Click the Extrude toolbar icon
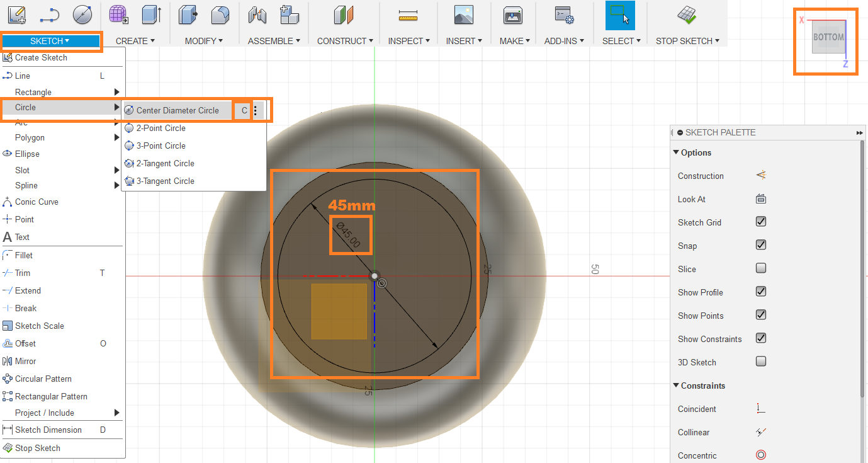This screenshot has width=868, height=463. [152, 14]
